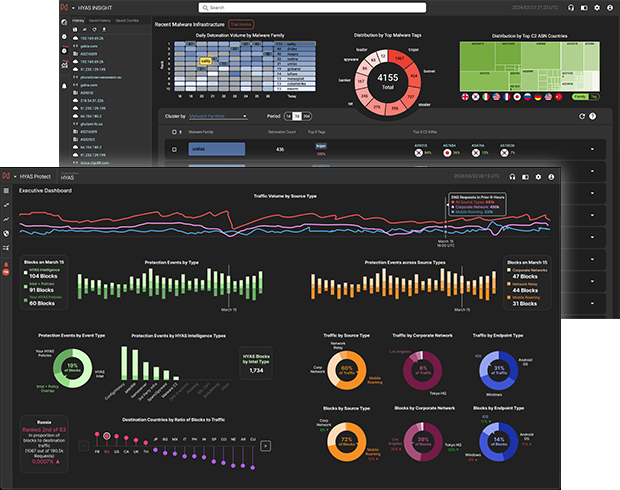Toggle Corporate Networks legend square
The image size is (620, 490).
(509, 270)
